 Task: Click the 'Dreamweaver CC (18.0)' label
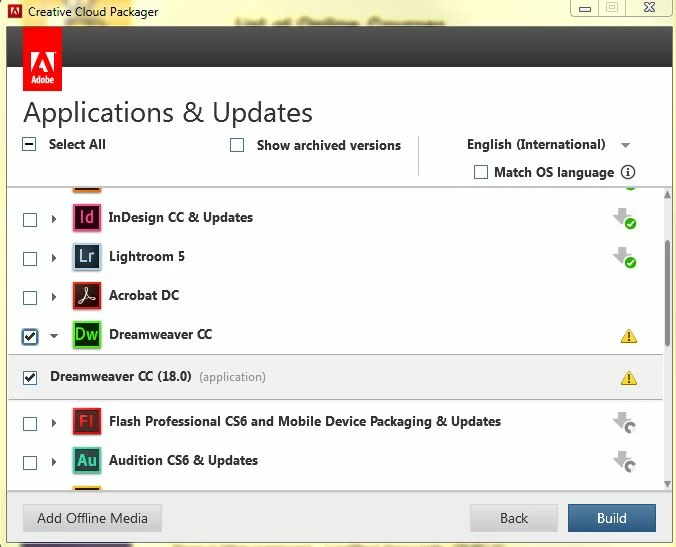point(121,376)
